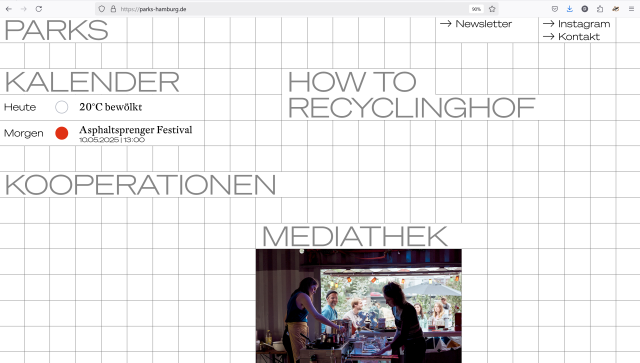Screen dimensions: 640x363
Task: Open the Asphaltsprenger Festival event
Action: click(136, 130)
